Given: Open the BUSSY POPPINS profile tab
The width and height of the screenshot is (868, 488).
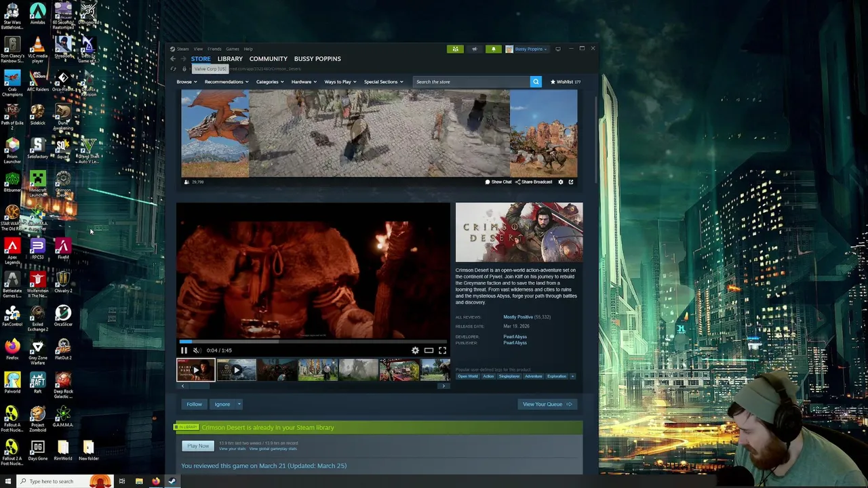Looking at the screenshot, I should point(317,59).
